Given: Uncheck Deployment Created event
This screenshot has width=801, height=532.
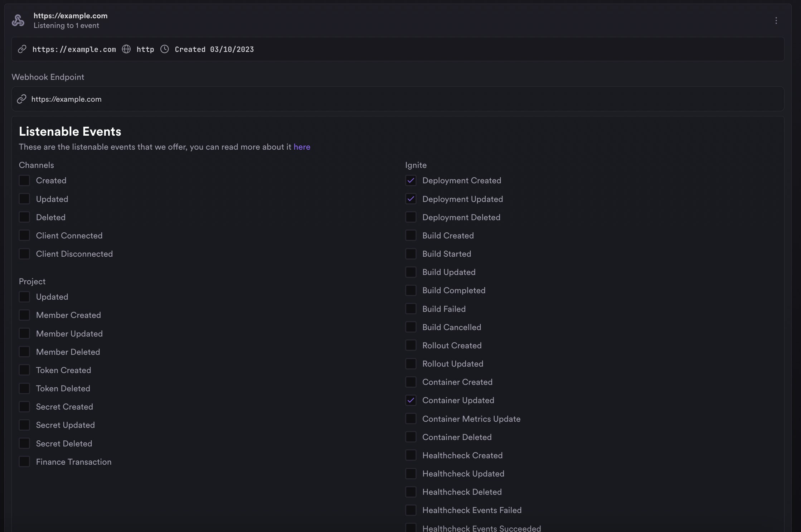Looking at the screenshot, I should click(x=411, y=180).
